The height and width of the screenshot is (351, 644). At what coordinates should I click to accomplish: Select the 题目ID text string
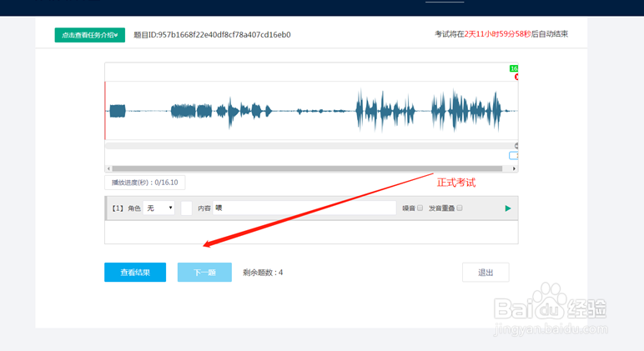click(212, 35)
